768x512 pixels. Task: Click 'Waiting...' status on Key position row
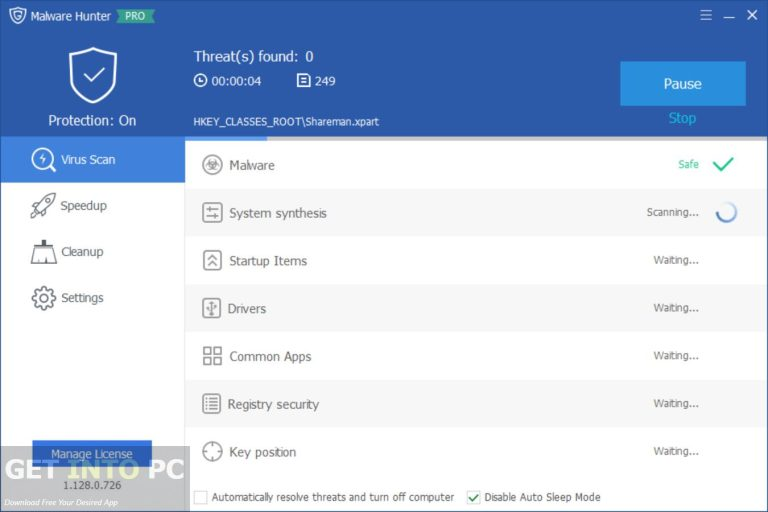click(x=676, y=451)
